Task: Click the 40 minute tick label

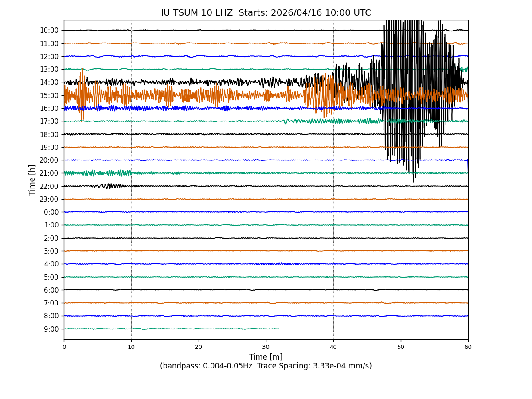Action: click(333, 347)
